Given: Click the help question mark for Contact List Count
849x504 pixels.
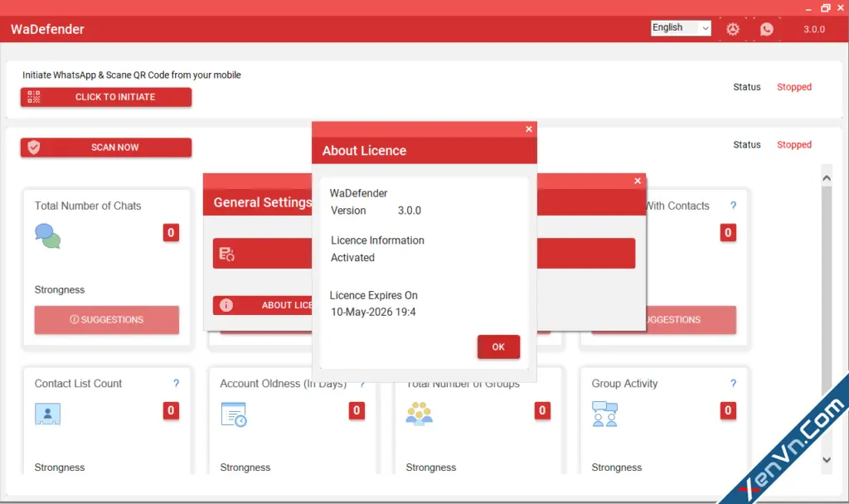Looking at the screenshot, I should tap(176, 383).
